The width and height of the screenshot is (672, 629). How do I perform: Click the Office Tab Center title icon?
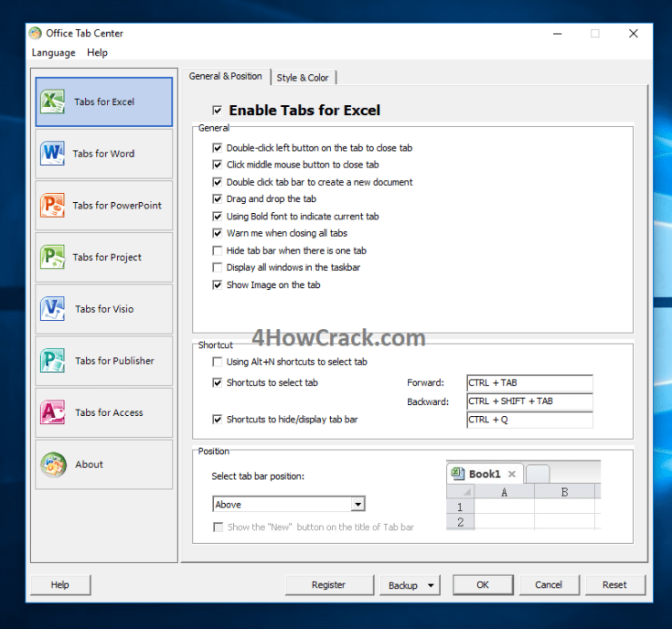coord(36,33)
